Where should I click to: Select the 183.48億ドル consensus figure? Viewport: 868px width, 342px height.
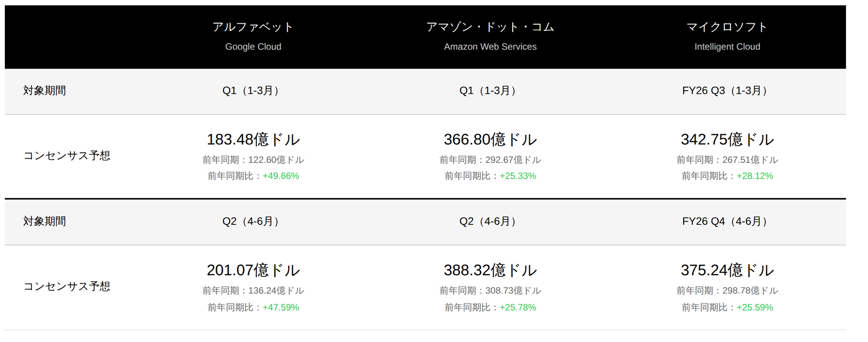(x=253, y=140)
